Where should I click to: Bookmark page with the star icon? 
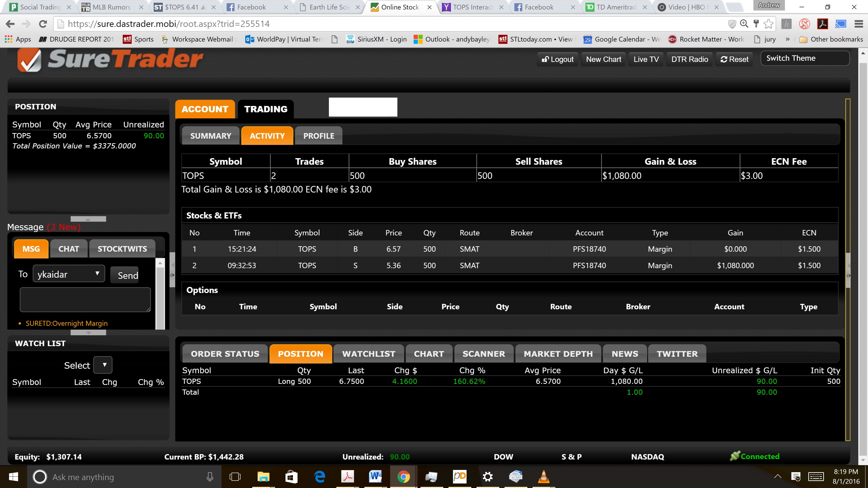[769, 24]
